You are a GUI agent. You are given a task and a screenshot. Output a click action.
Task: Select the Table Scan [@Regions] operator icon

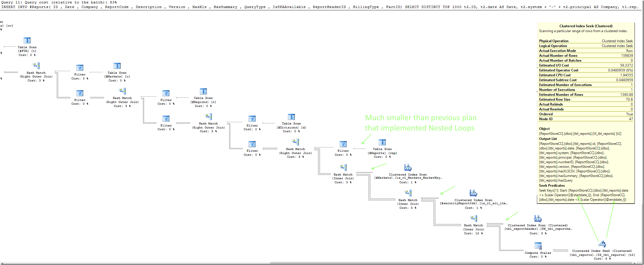(x=203, y=91)
